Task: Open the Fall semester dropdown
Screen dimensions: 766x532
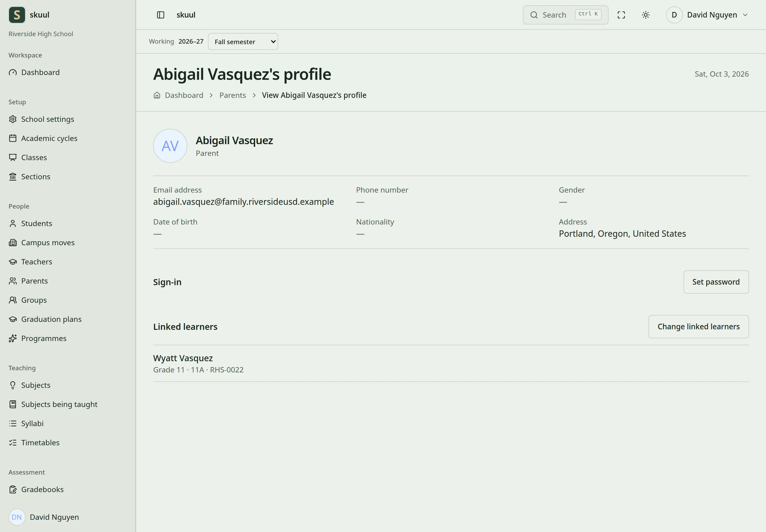Action: coord(243,42)
